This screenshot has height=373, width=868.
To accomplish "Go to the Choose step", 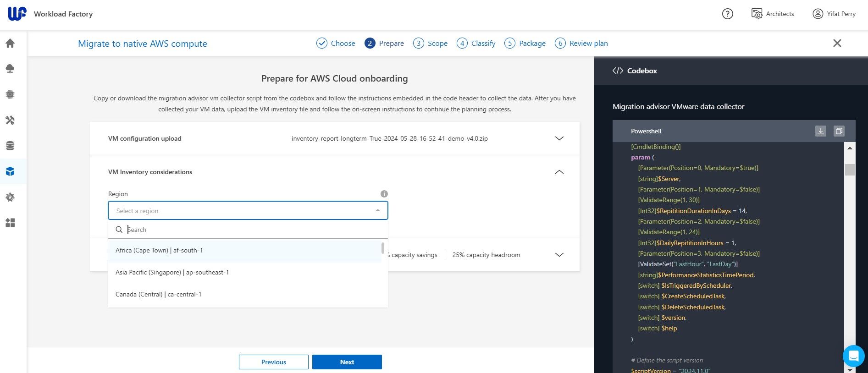I will point(336,44).
